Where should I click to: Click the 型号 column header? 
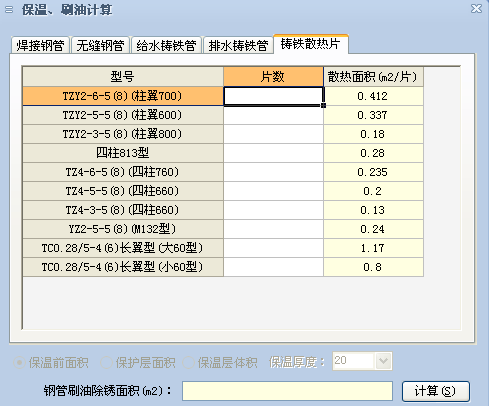coord(123,77)
